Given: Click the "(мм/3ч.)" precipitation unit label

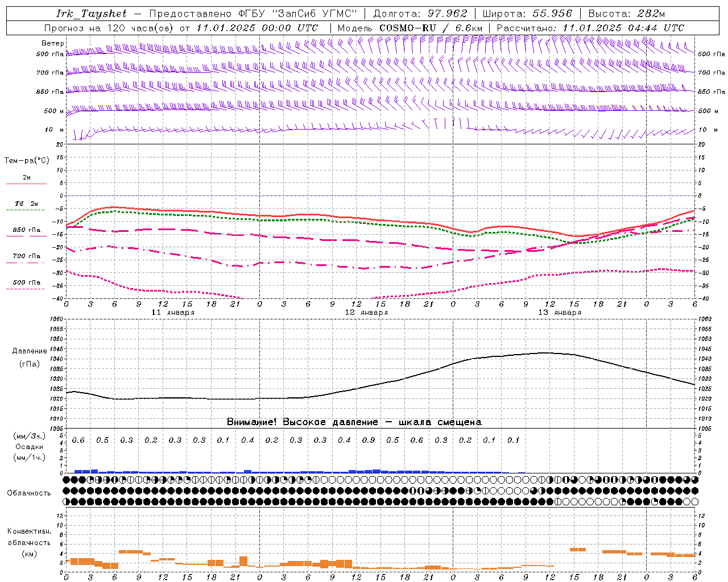Looking at the screenshot, I should coord(30,436).
